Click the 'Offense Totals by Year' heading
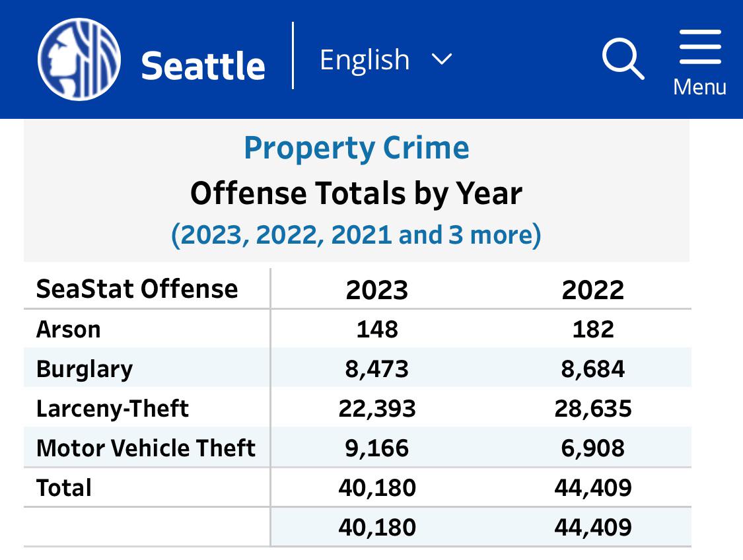Image resolution: width=743 pixels, height=560 pixels. tap(356, 193)
